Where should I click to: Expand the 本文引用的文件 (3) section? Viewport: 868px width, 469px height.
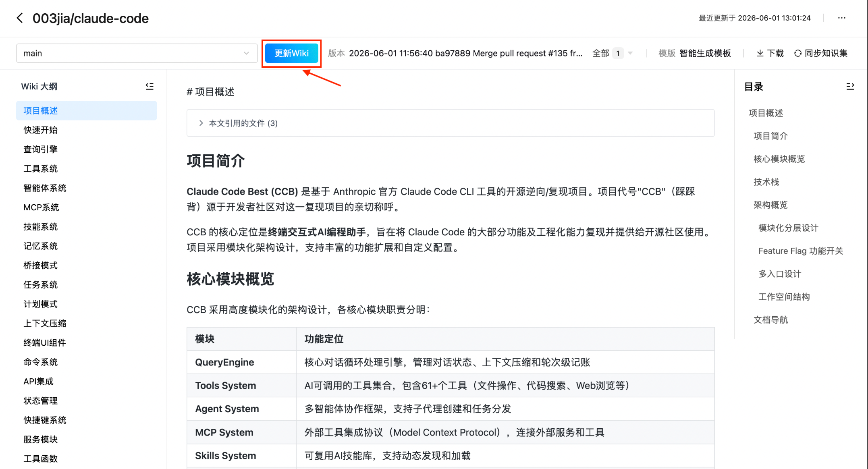pos(451,123)
